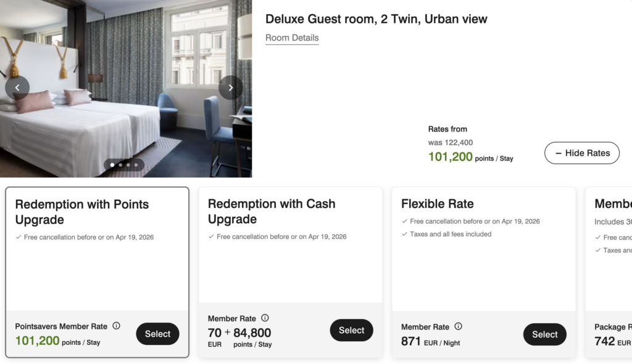This screenshot has width=632, height=364.
Task: Click the Redemption with Cash Upgrade card heading
Action: tap(272, 212)
